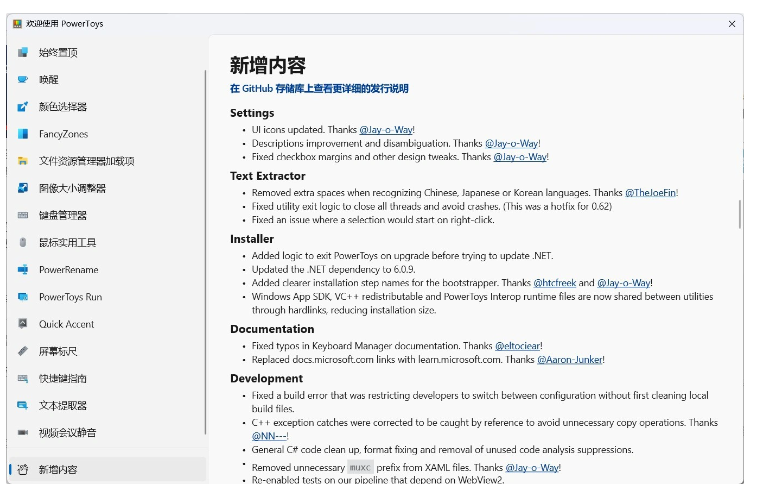Go to the 快捷键指南 page

coord(62,378)
